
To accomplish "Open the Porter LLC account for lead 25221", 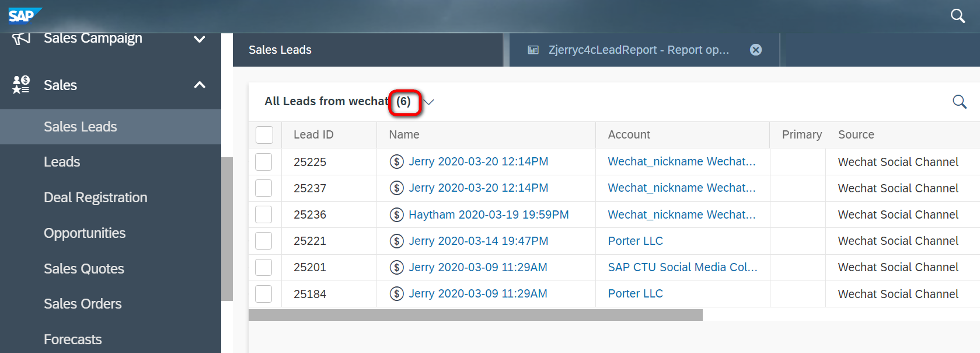I will coord(635,241).
